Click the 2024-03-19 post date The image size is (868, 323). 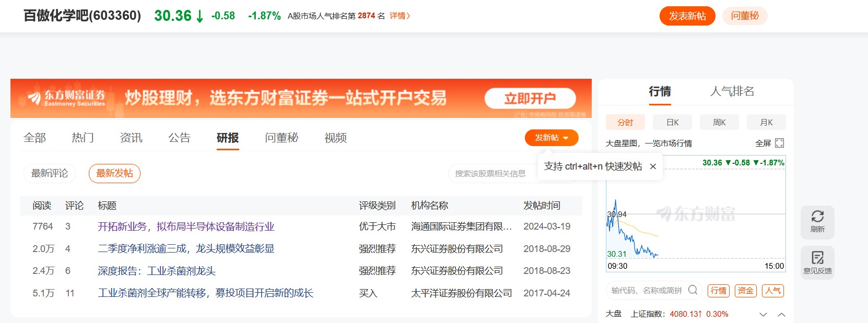point(547,226)
